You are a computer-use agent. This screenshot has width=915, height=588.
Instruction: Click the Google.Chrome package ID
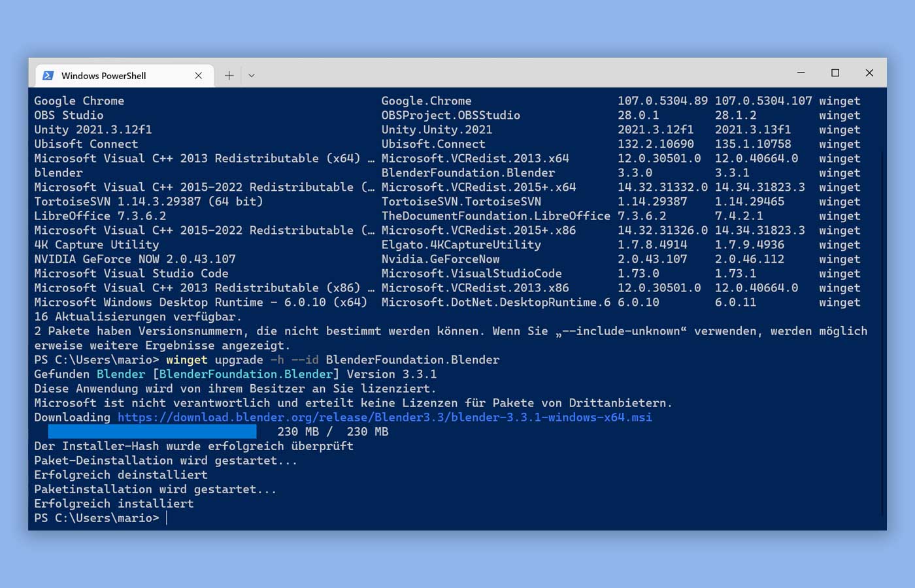426,101
